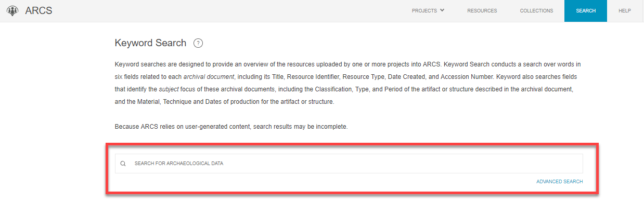Open the Resources nav item
Image resolution: width=644 pixels, height=203 pixels.
(x=482, y=10)
